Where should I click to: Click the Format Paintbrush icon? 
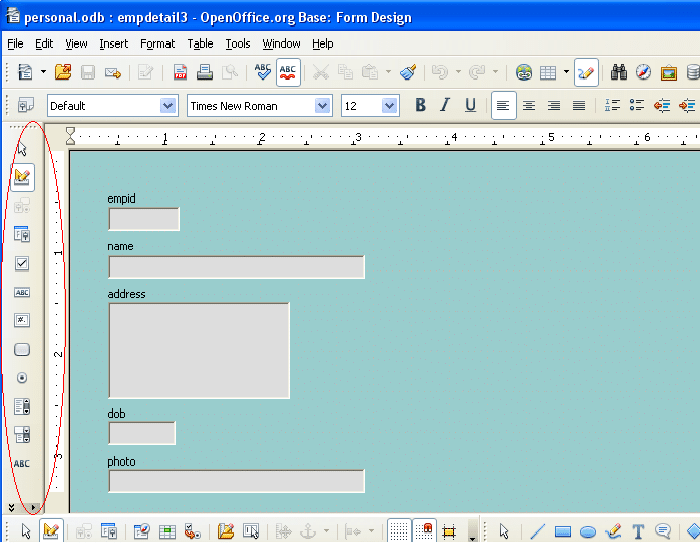(x=407, y=72)
